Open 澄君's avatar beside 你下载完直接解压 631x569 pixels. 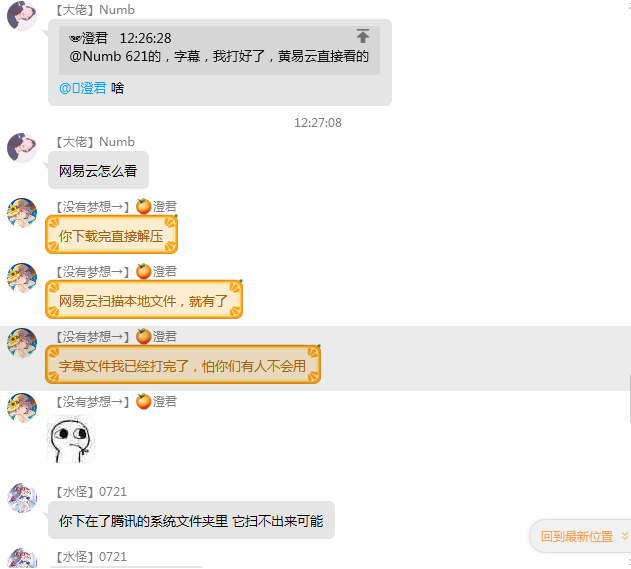[22, 212]
